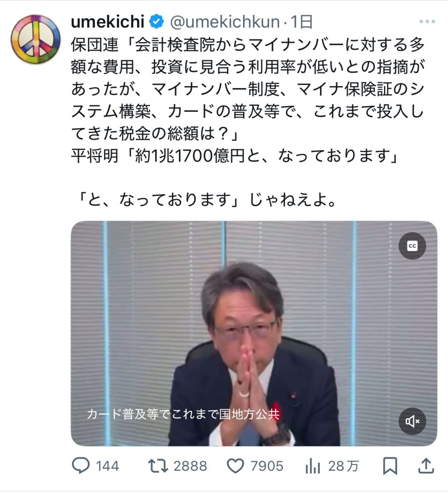
Task: Open the three-dot more options menu
Action: tap(427, 21)
